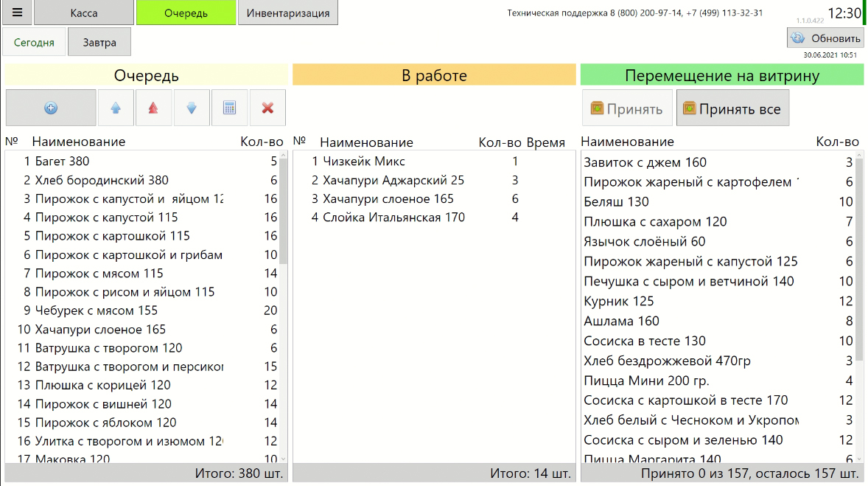
Task: Switch to Завтра view
Action: [x=99, y=42]
